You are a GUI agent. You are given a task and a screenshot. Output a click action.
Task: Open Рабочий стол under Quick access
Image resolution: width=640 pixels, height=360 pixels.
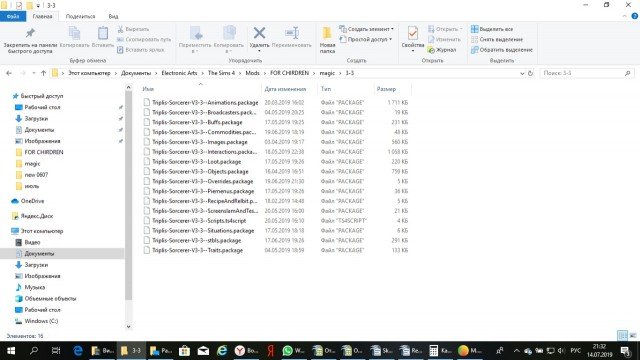click(42, 107)
